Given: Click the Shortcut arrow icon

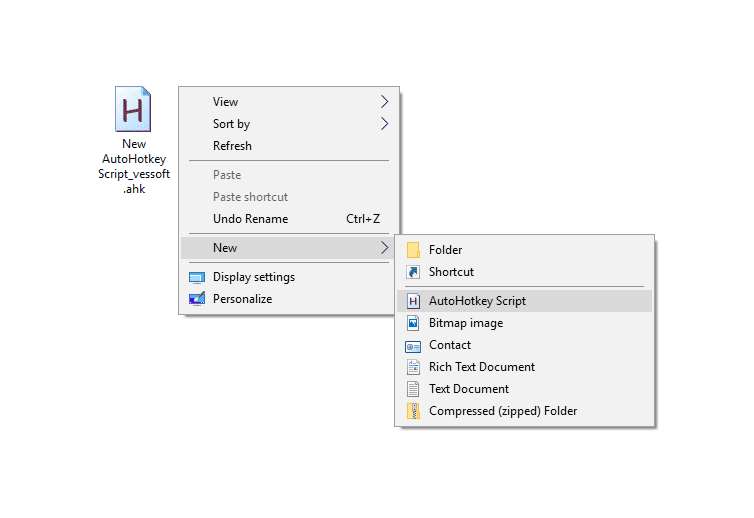Looking at the screenshot, I should pyautogui.click(x=413, y=272).
